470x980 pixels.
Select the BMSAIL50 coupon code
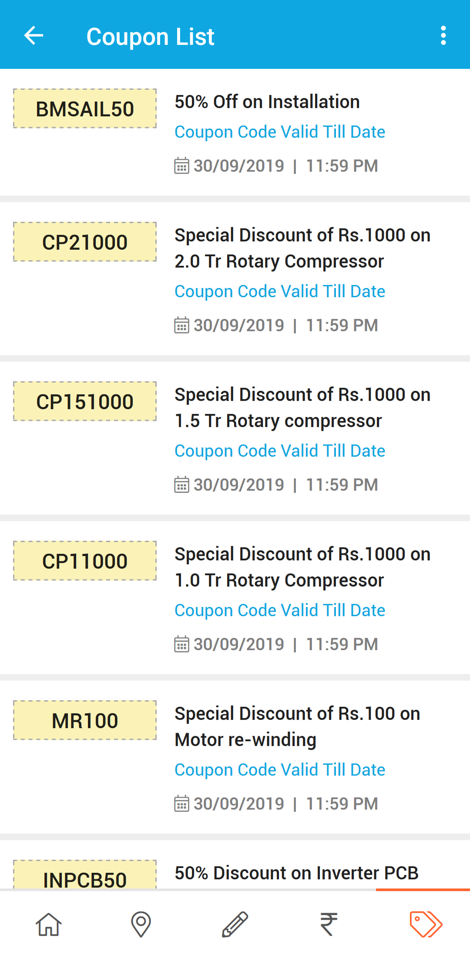click(x=85, y=108)
